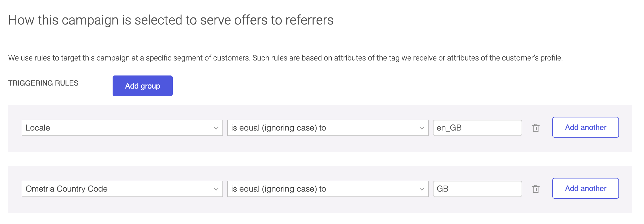Click the Add group button
The height and width of the screenshot is (224, 644).
pos(143,86)
